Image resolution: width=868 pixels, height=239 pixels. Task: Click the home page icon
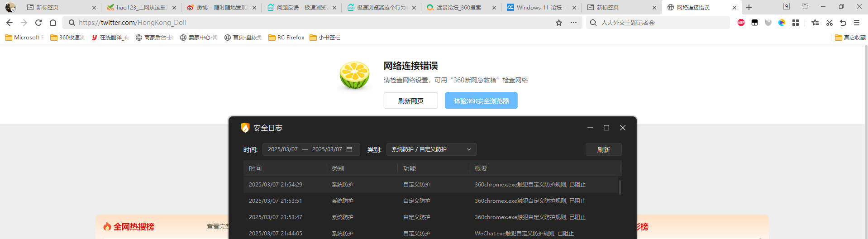pos(53,23)
